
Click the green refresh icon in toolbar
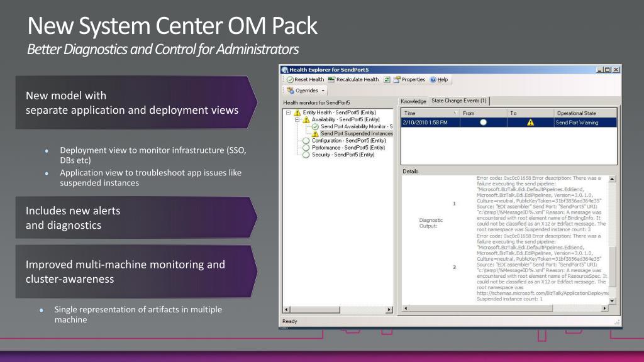coord(387,80)
